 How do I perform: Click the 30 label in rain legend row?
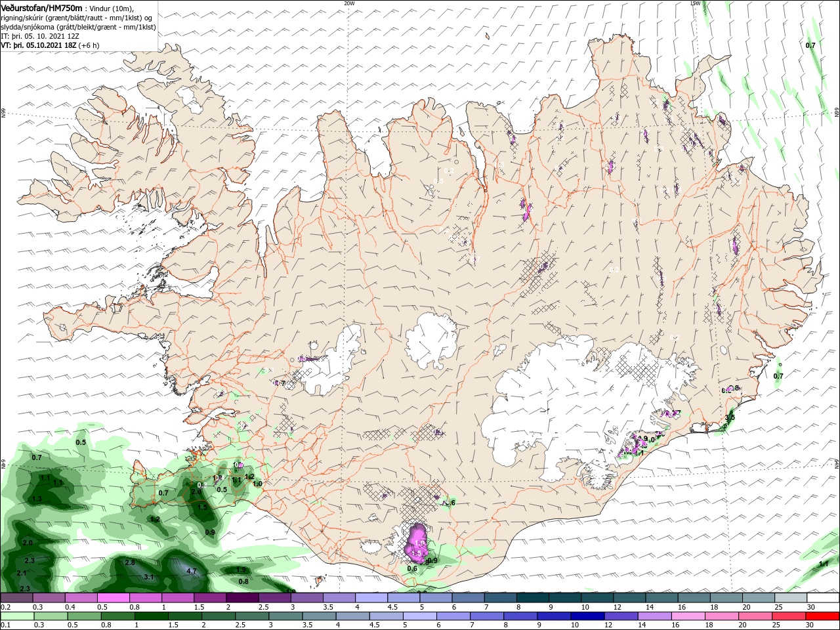(x=811, y=625)
